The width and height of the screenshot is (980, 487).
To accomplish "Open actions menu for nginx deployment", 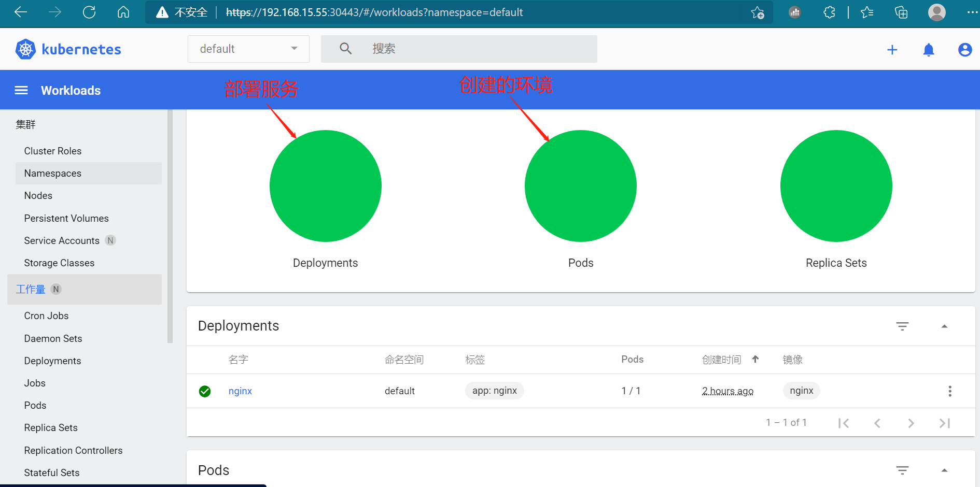I will pyautogui.click(x=950, y=391).
